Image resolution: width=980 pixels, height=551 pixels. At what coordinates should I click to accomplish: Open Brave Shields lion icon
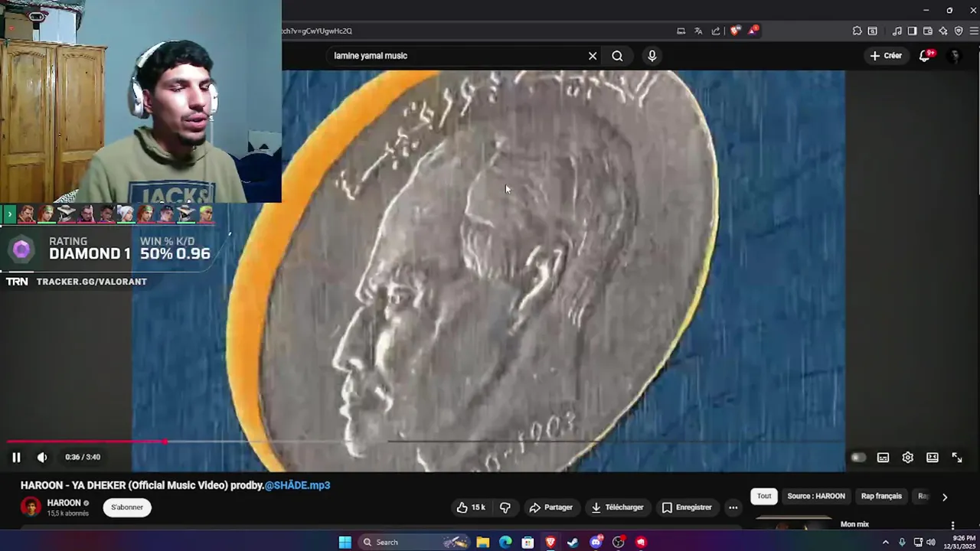[735, 31]
